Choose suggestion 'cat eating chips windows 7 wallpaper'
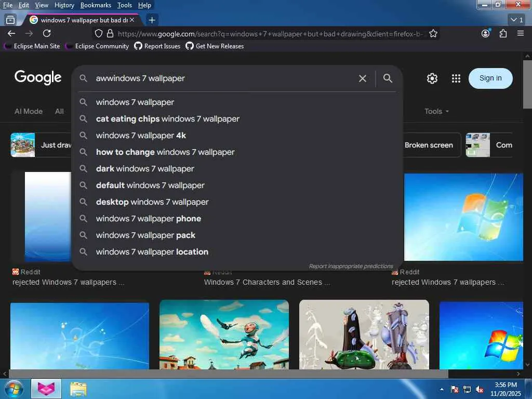 (237, 119)
